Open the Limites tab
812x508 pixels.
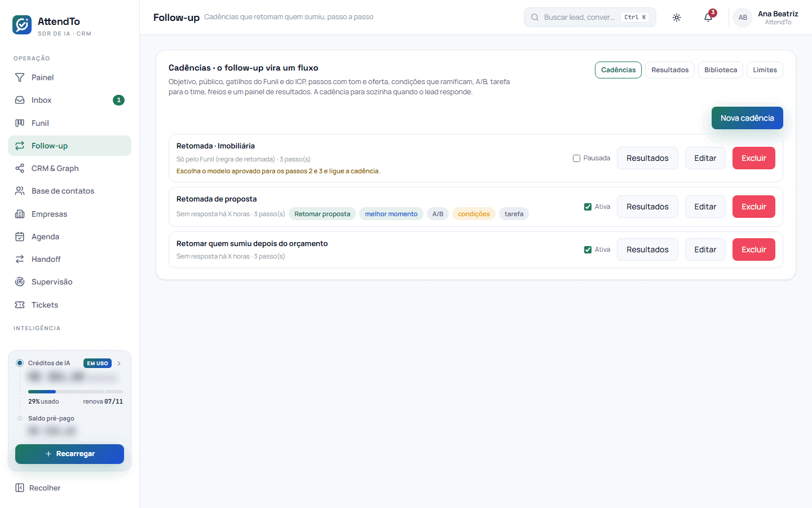(x=765, y=70)
